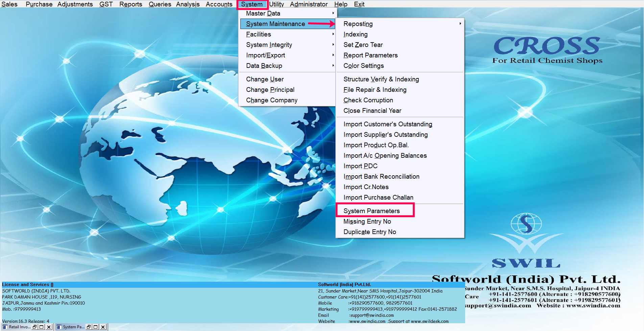Select Duplicate Entry No

(400, 232)
